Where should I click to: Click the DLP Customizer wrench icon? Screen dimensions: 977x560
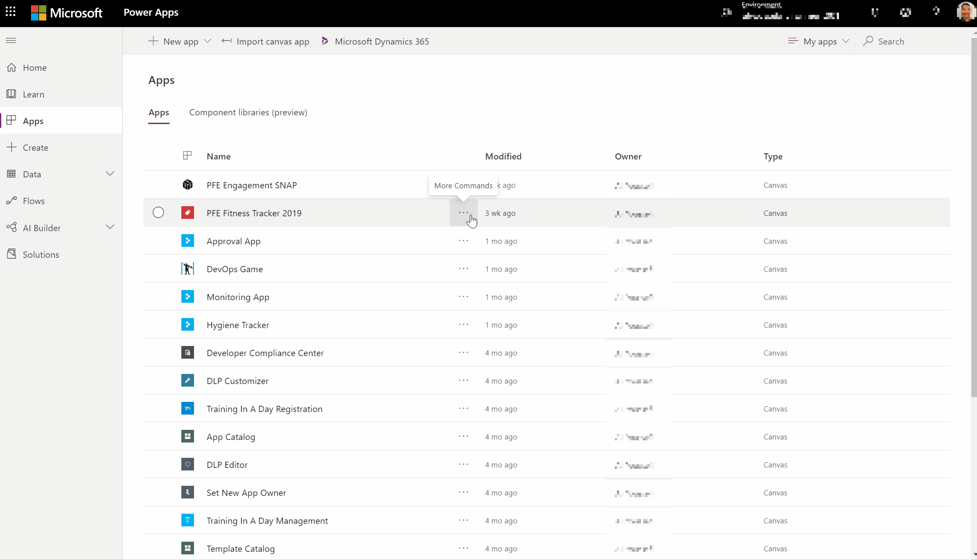click(187, 380)
